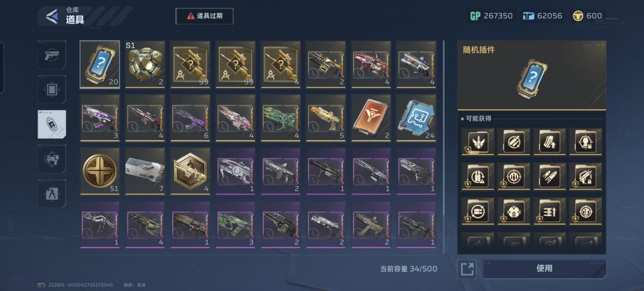
Task: Select the white weapon part with quantity 7
Action: 145,171
